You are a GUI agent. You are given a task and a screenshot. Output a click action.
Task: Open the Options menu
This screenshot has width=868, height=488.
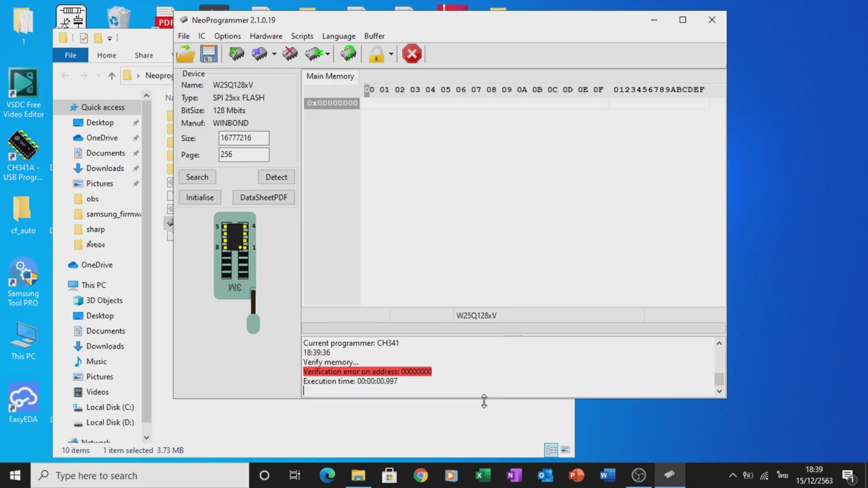click(227, 36)
